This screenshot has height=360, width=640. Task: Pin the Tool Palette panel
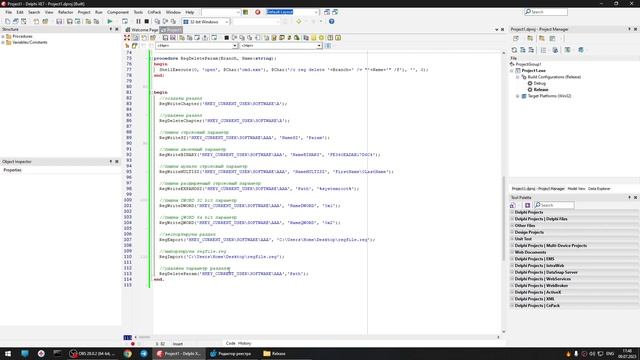click(x=629, y=198)
